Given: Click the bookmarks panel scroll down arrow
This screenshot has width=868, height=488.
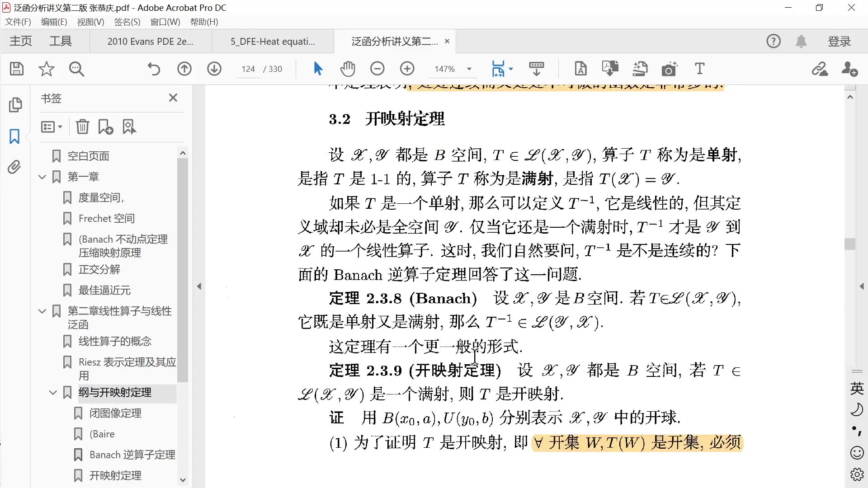Looking at the screenshot, I should [183, 480].
